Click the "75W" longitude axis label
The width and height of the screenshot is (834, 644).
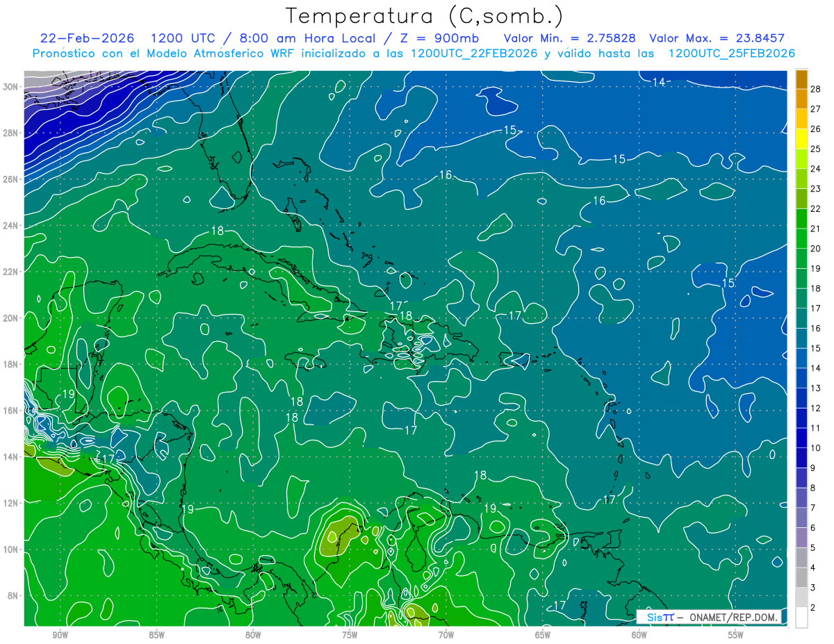[x=350, y=634]
